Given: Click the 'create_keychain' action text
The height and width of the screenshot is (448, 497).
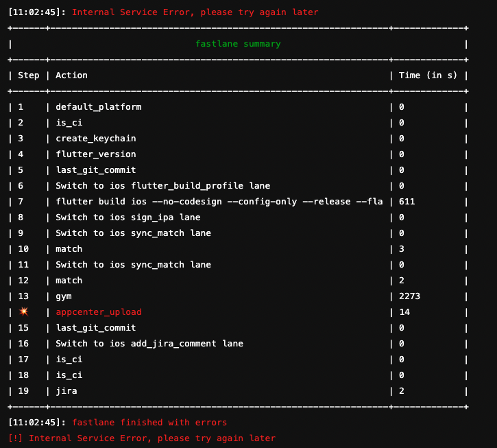Looking at the screenshot, I should tap(96, 139).
